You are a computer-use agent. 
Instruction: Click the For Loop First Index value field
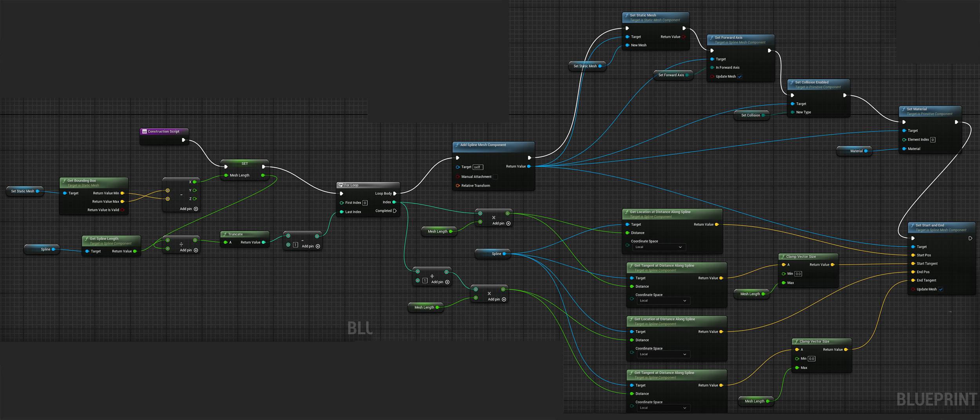pyautogui.click(x=365, y=203)
